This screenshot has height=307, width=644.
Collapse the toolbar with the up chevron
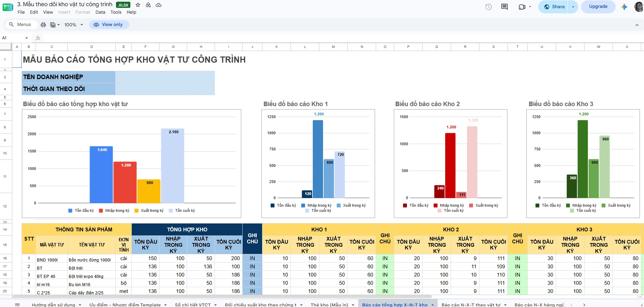coord(637,25)
